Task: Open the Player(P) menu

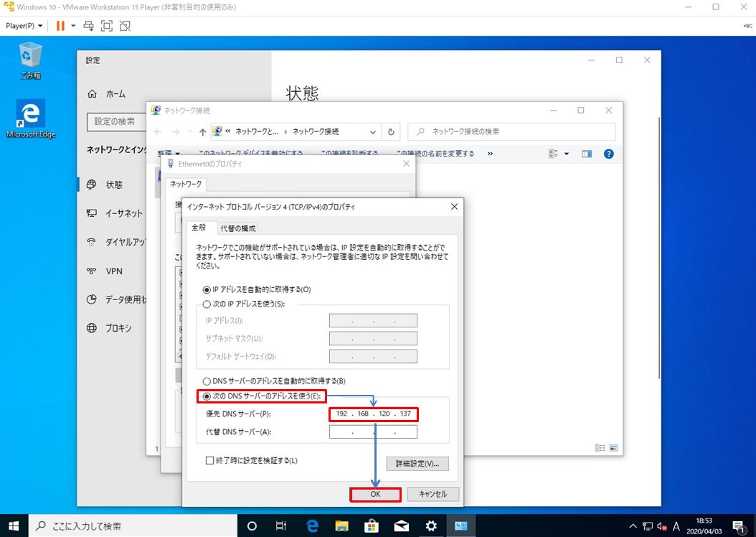Action: pyautogui.click(x=24, y=26)
